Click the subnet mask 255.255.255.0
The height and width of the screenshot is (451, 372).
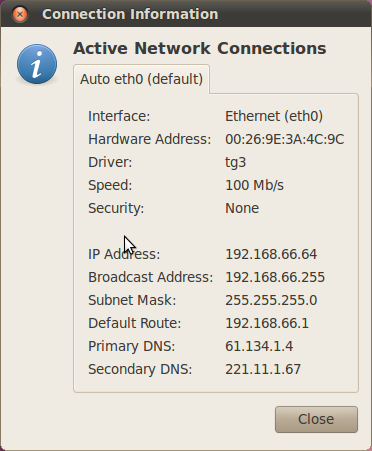pyautogui.click(x=271, y=300)
